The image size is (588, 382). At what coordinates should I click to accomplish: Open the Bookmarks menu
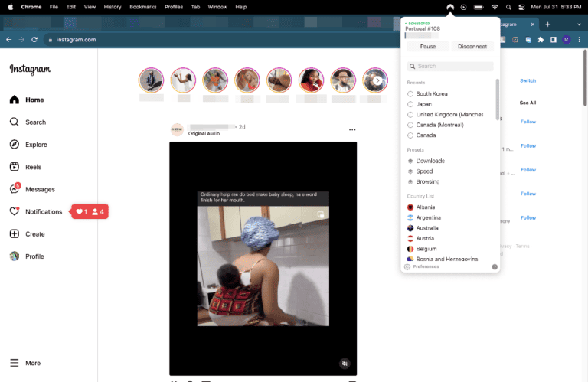coord(143,7)
